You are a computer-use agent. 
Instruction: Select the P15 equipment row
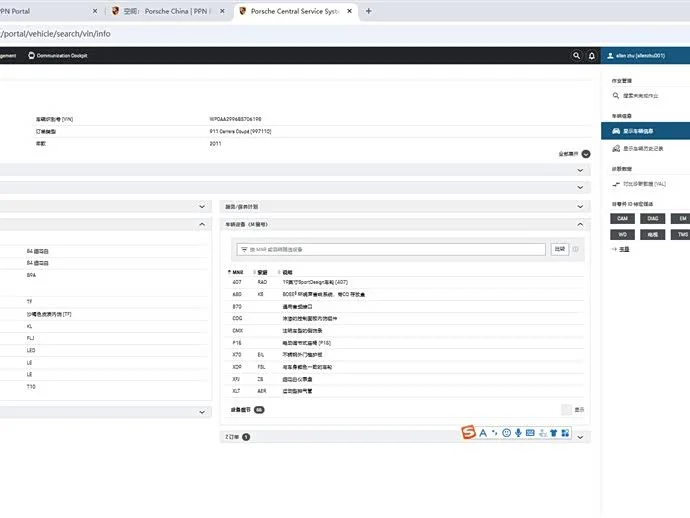[x=406, y=342]
